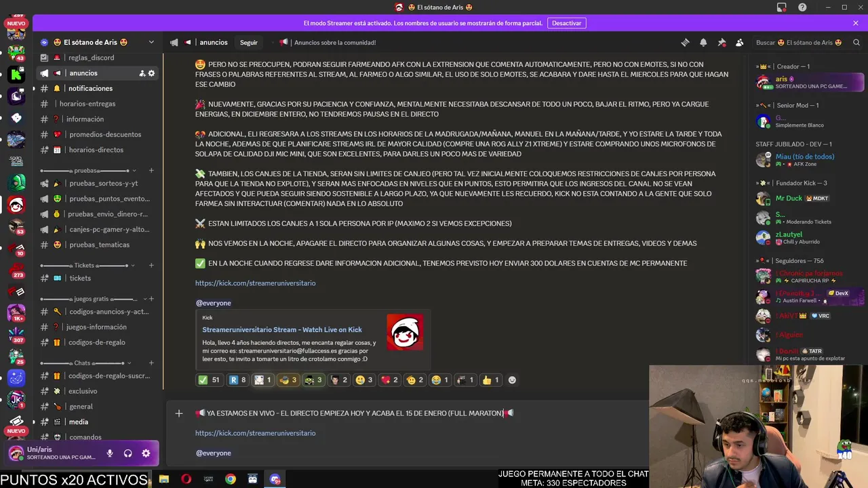The image size is (868, 488).
Task: Toggle headphones deafen in user panel
Action: [x=127, y=453]
